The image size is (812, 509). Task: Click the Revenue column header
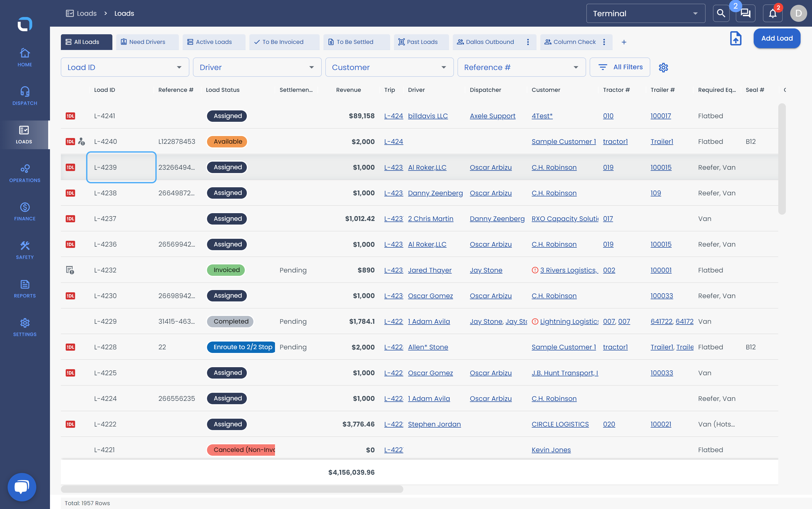point(348,90)
